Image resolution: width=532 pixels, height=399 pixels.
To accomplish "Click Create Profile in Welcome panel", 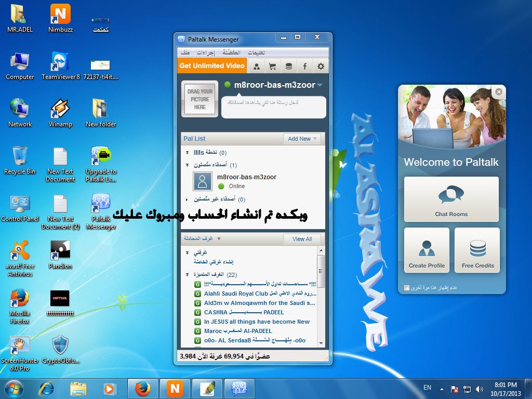I will tap(427, 250).
